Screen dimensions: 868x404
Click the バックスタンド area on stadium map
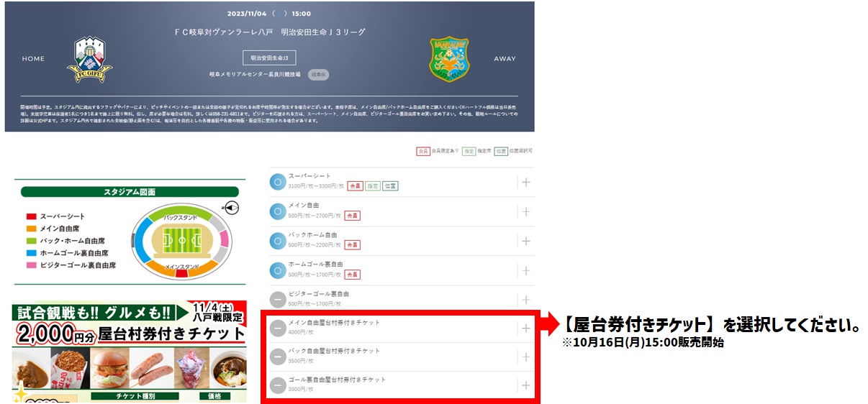coord(180,216)
